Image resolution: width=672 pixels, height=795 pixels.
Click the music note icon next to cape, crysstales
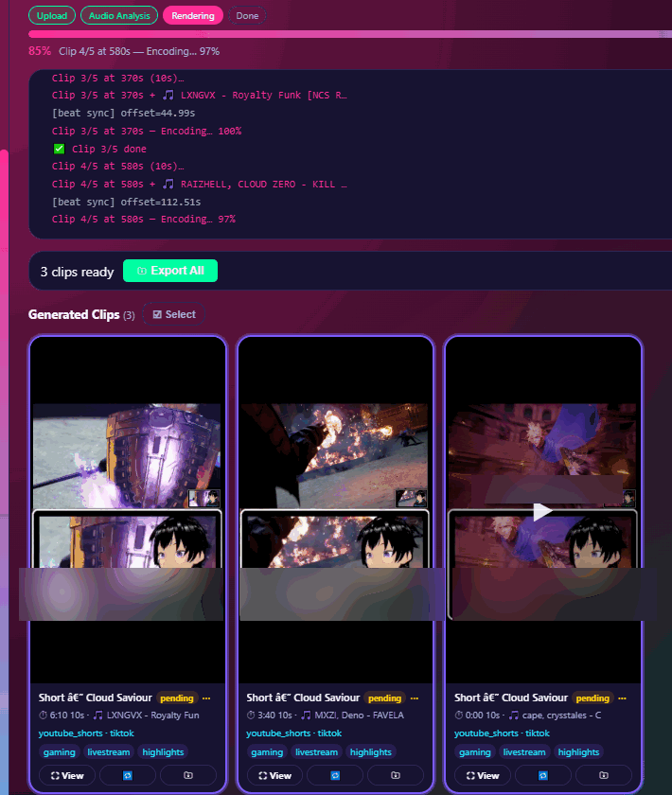click(x=514, y=715)
